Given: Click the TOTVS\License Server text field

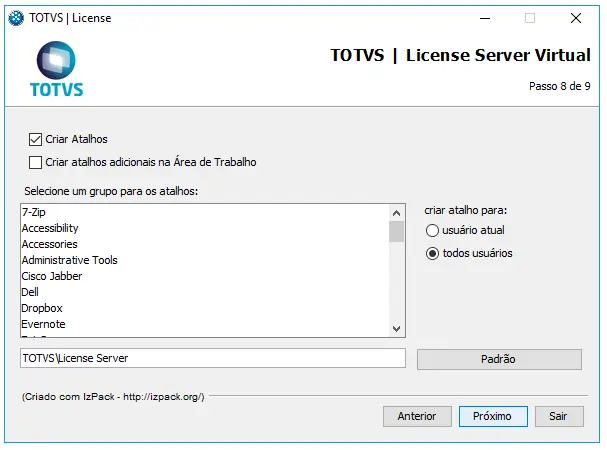Looking at the screenshot, I should [212, 358].
